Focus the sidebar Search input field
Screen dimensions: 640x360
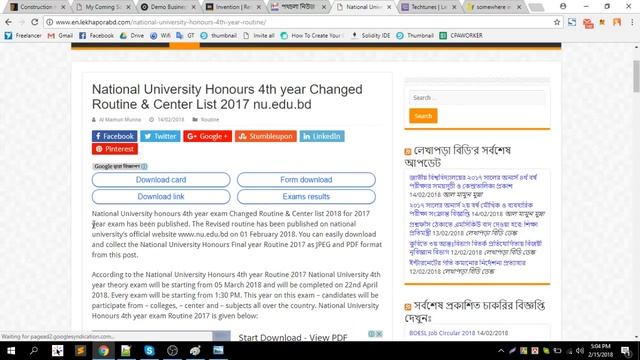477,98
